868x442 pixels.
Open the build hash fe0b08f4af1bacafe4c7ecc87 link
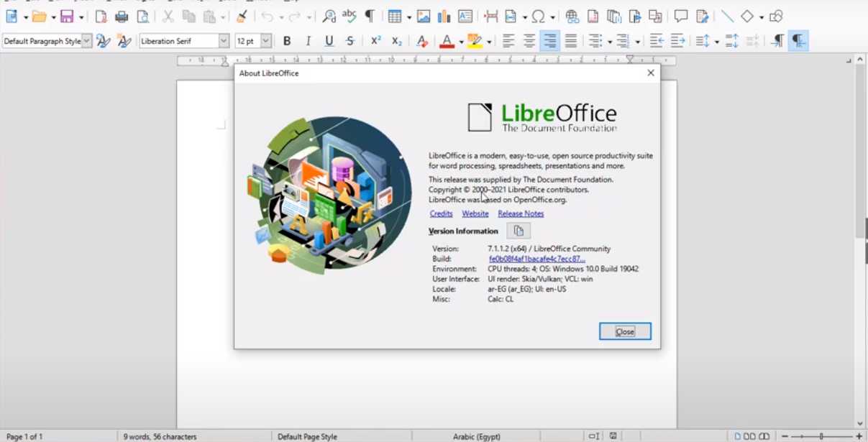[536, 259]
